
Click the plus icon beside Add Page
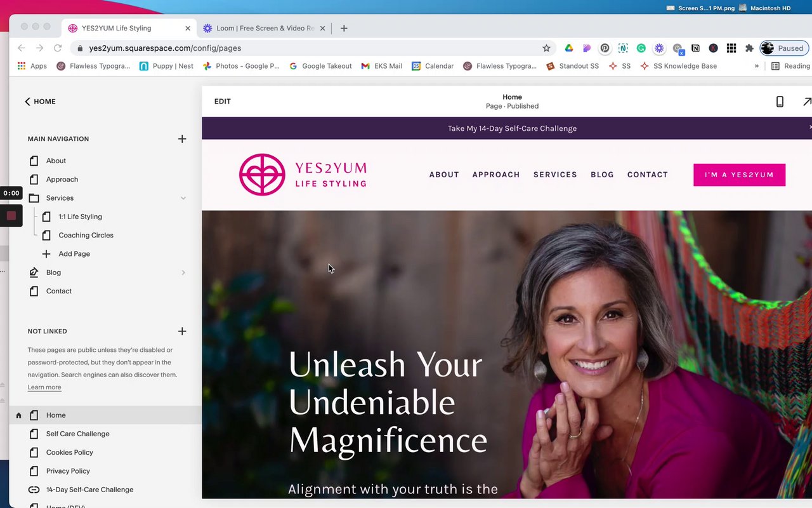pyautogui.click(x=46, y=254)
